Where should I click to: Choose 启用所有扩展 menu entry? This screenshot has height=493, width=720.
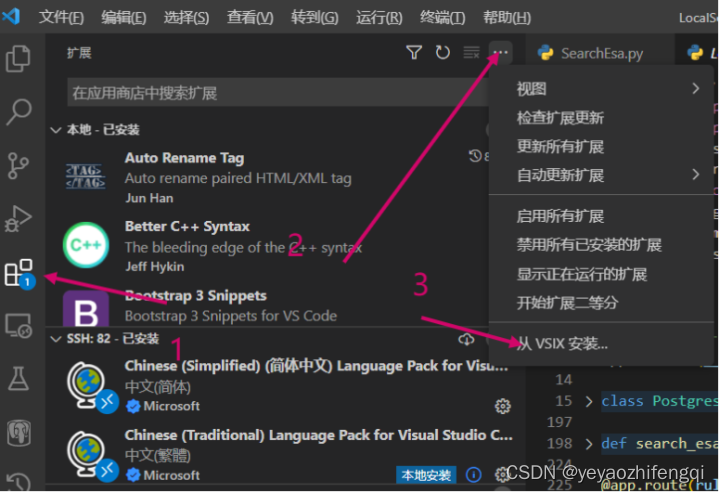tap(602, 216)
